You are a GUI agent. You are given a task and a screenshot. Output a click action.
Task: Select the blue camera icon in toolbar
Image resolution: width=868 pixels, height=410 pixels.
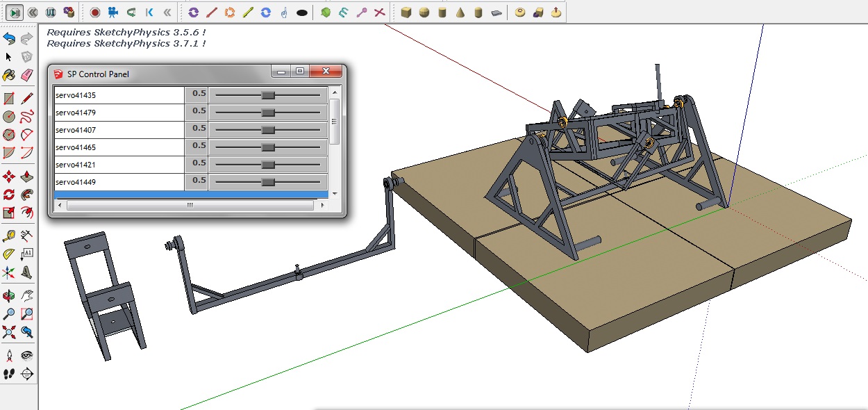[x=112, y=12]
